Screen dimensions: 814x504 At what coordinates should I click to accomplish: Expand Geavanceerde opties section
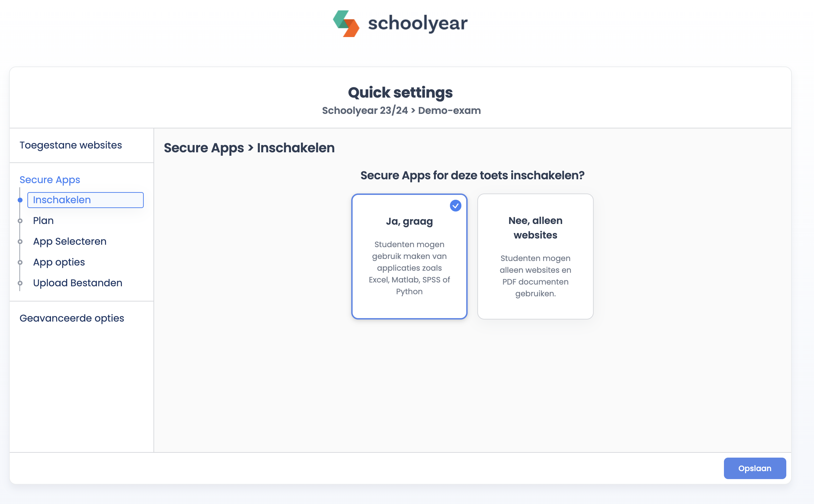coord(72,318)
